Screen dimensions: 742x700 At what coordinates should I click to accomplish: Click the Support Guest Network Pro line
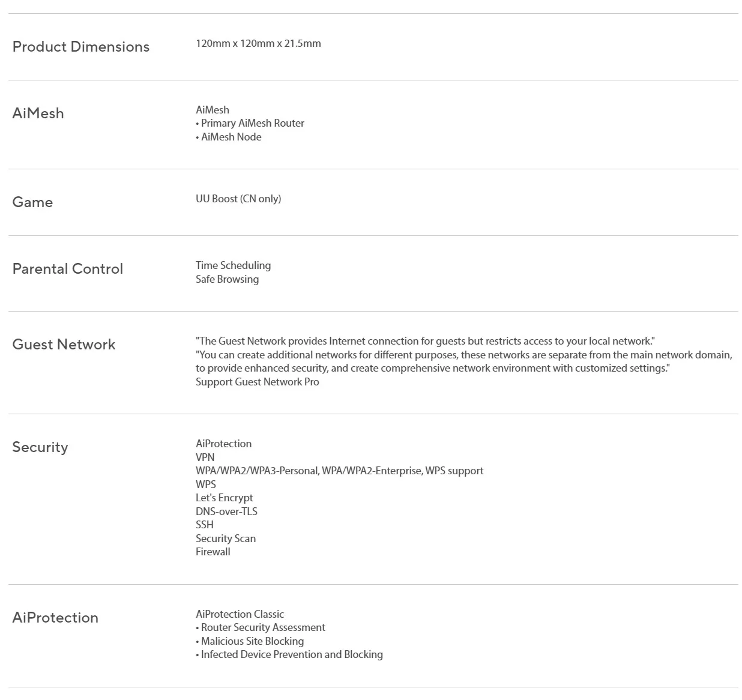pos(258,382)
